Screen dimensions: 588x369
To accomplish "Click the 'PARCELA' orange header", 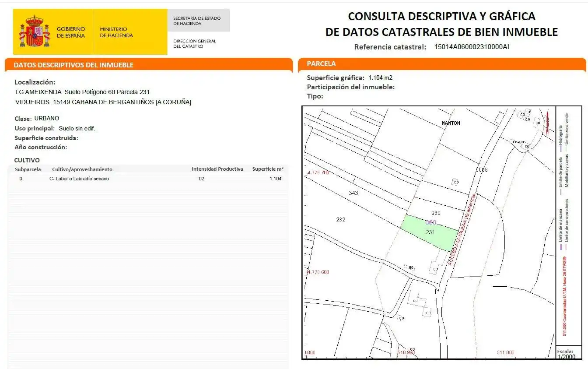I will 442,64.
